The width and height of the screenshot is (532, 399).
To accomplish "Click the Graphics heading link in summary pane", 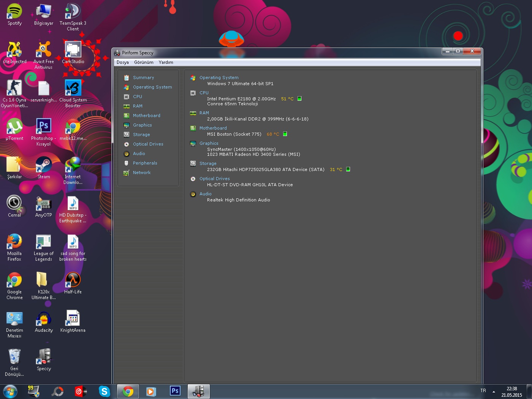I will (x=209, y=143).
